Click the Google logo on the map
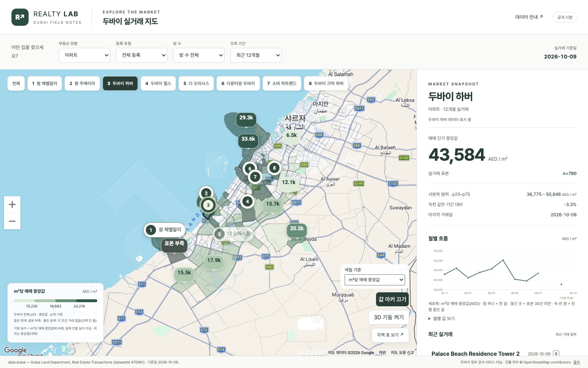Screen dimensions: 588x368 click(x=16, y=350)
